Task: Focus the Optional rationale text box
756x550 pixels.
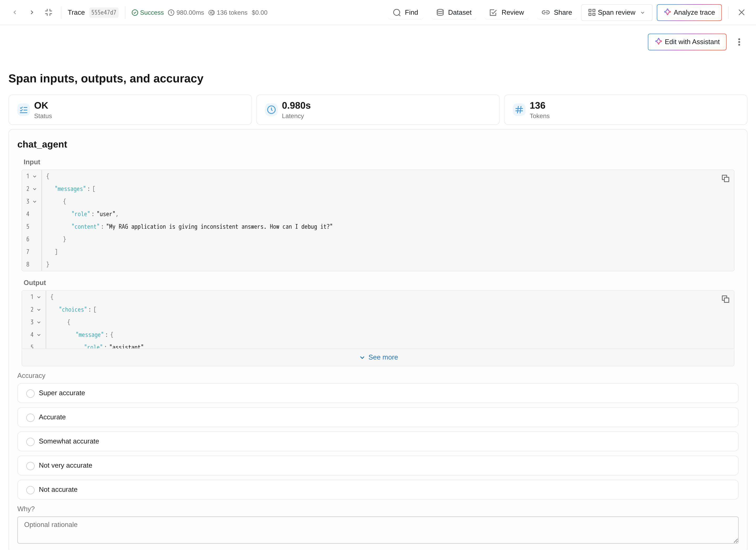Action: 378,530
